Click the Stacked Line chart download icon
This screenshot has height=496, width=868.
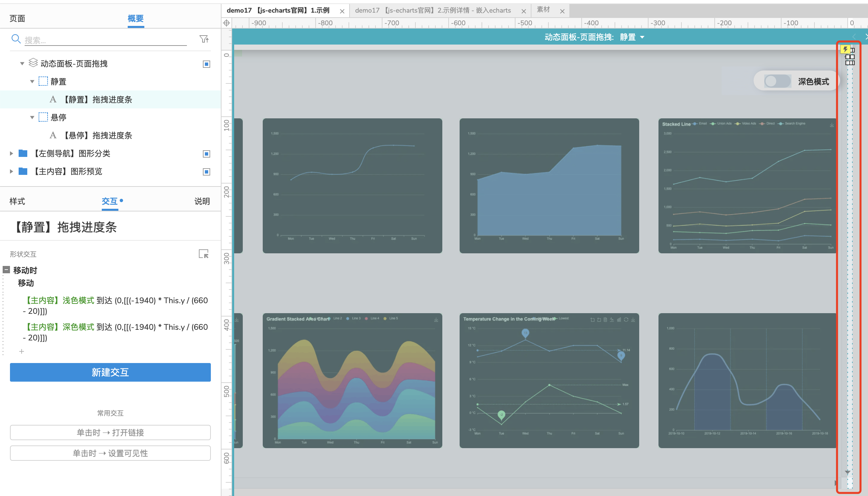point(832,125)
